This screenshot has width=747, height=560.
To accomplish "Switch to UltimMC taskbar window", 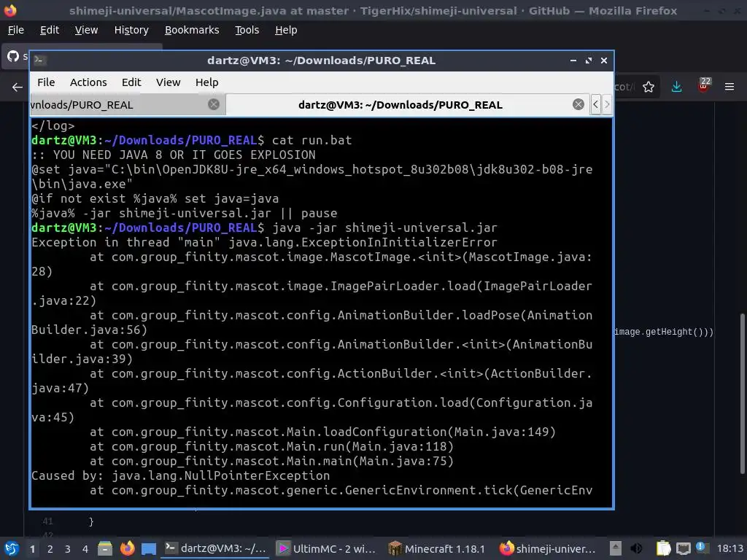I will coord(326,548).
